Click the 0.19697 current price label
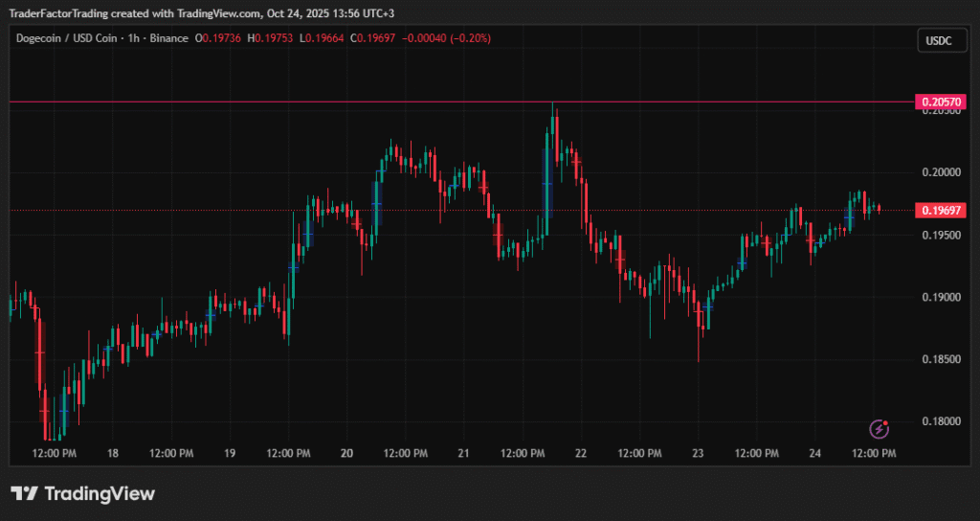980x521 pixels. coord(939,210)
